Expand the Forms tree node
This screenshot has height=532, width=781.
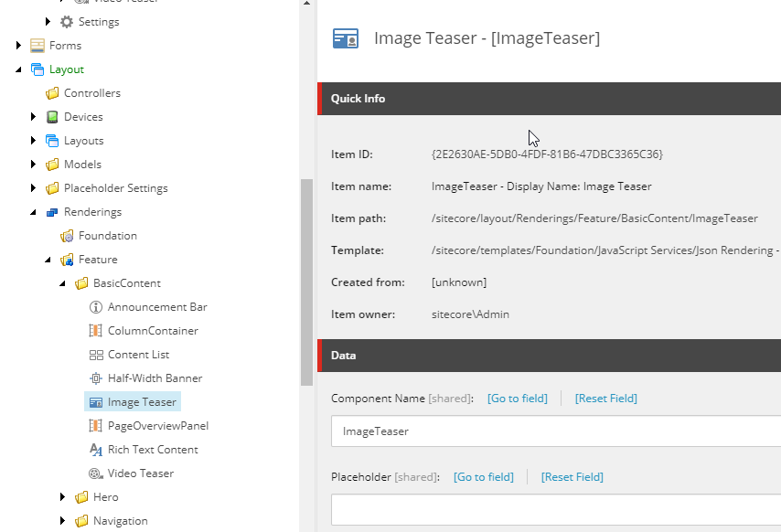[18, 46]
